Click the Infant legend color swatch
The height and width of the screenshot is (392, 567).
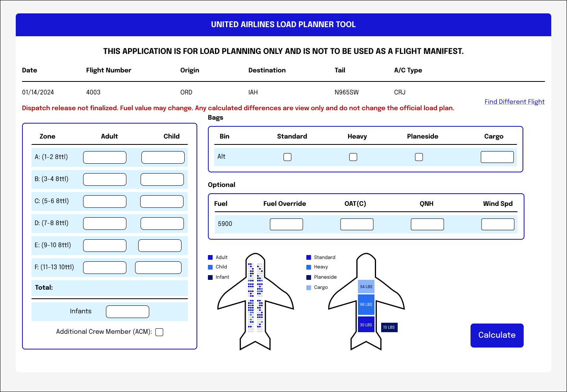(210, 277)
